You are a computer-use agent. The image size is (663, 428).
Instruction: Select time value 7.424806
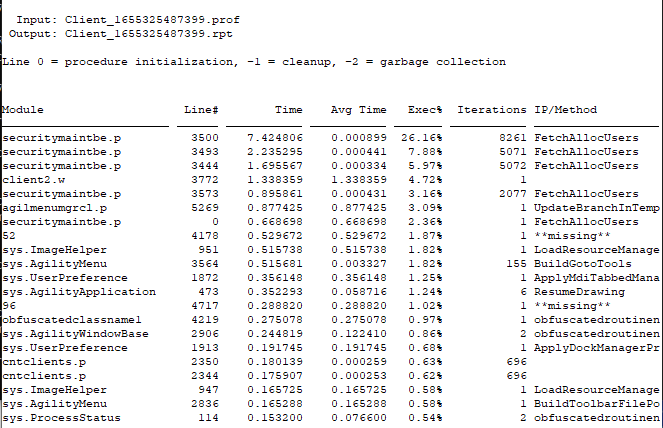coord(275,138)
